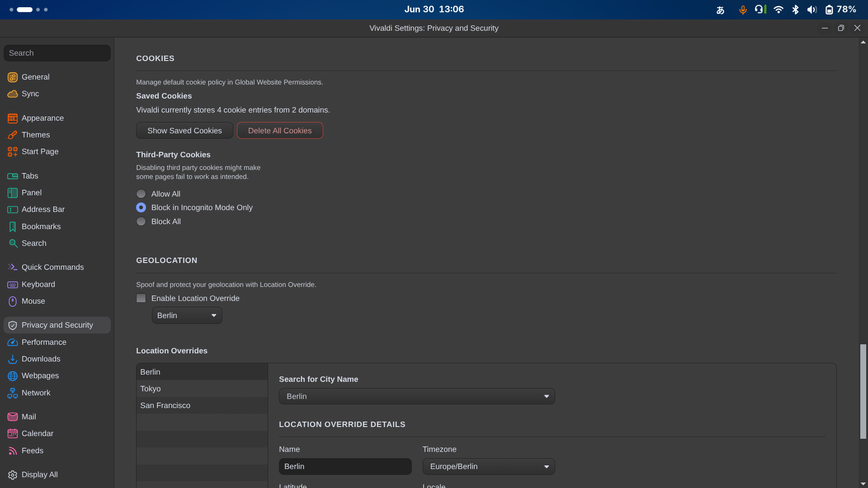
Task: Click the Performance gauge icon
Action: click(13, 343)
